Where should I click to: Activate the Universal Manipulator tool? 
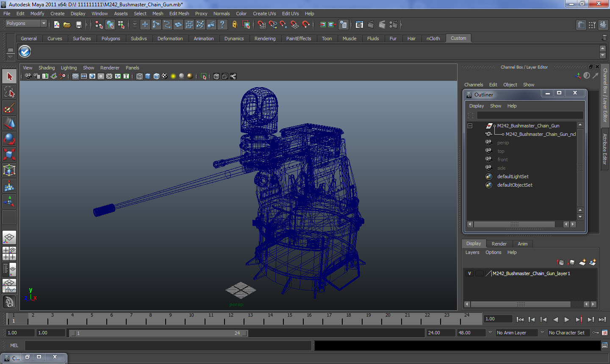coord(9,170)
